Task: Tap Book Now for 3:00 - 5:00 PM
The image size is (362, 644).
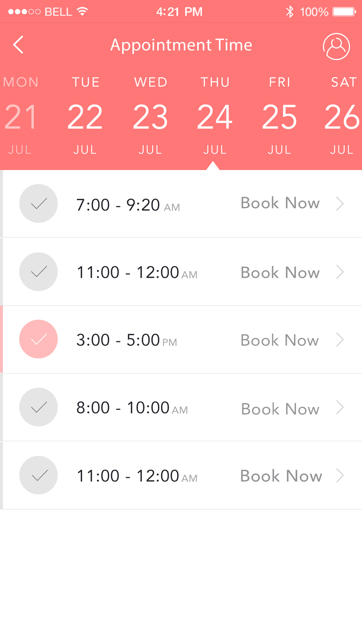Action: tap(280, 340)
